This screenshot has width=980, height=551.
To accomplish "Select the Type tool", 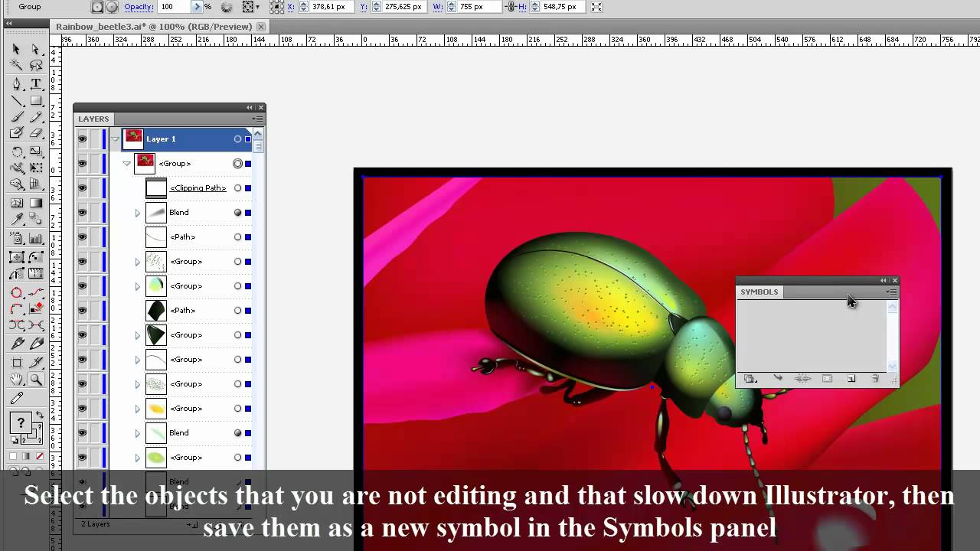I will point(35,83).
